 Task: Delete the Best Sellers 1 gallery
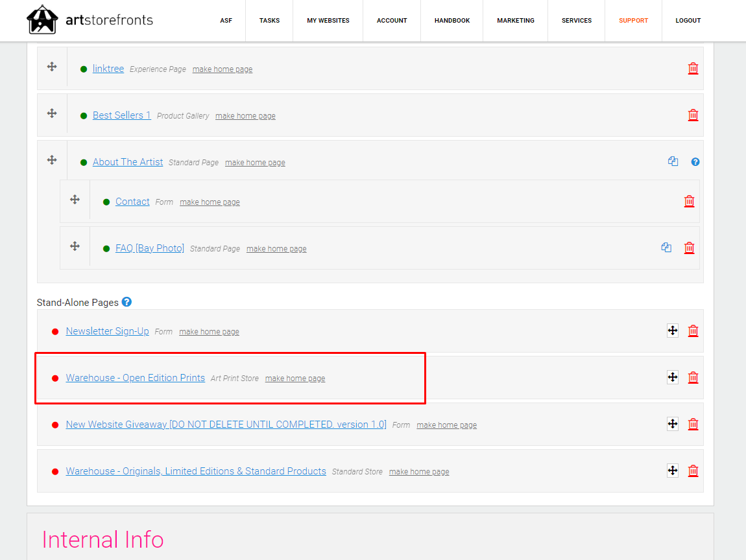[693, 115]
